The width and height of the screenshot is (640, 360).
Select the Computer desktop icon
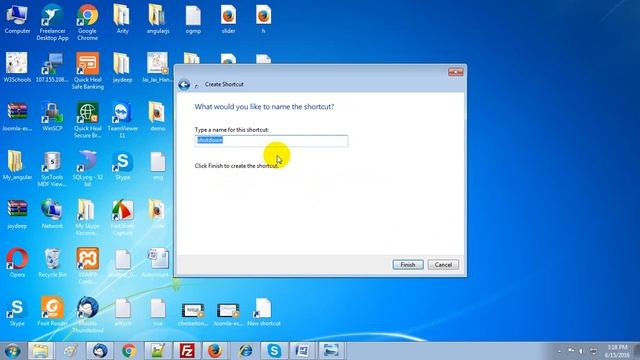17,20
